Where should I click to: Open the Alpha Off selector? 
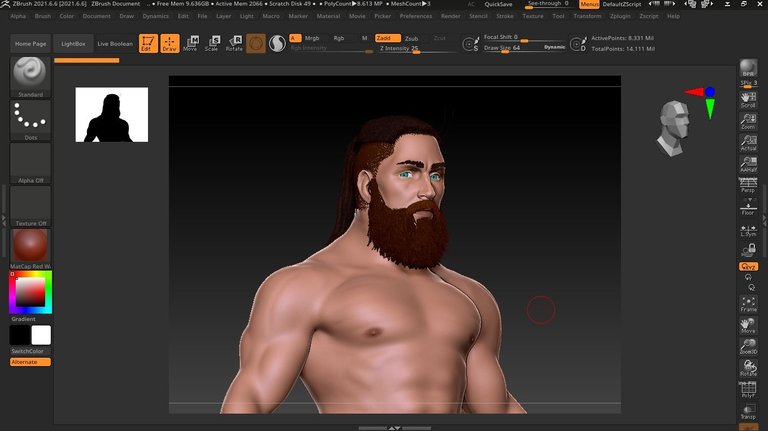coord(30,163)
